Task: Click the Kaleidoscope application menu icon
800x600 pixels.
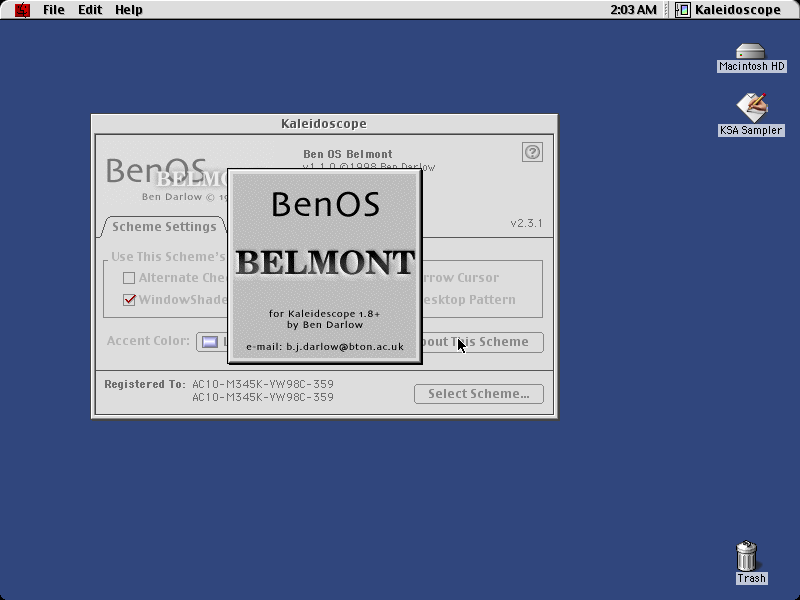Action: pyautogui.click(x=683, y=10)
